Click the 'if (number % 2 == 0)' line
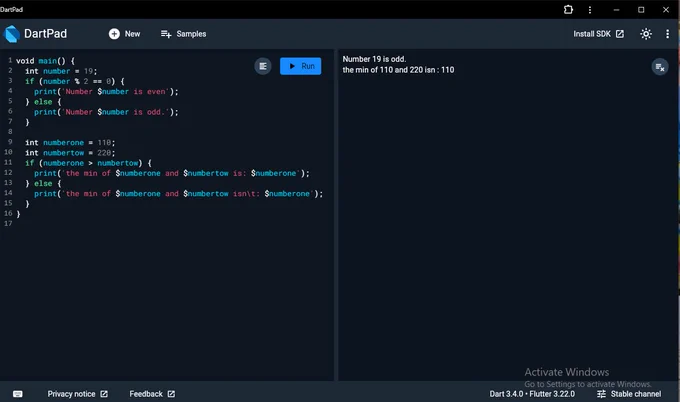Image resolution: width=680 pixels, height=402 pixels. tap(75, 81)
